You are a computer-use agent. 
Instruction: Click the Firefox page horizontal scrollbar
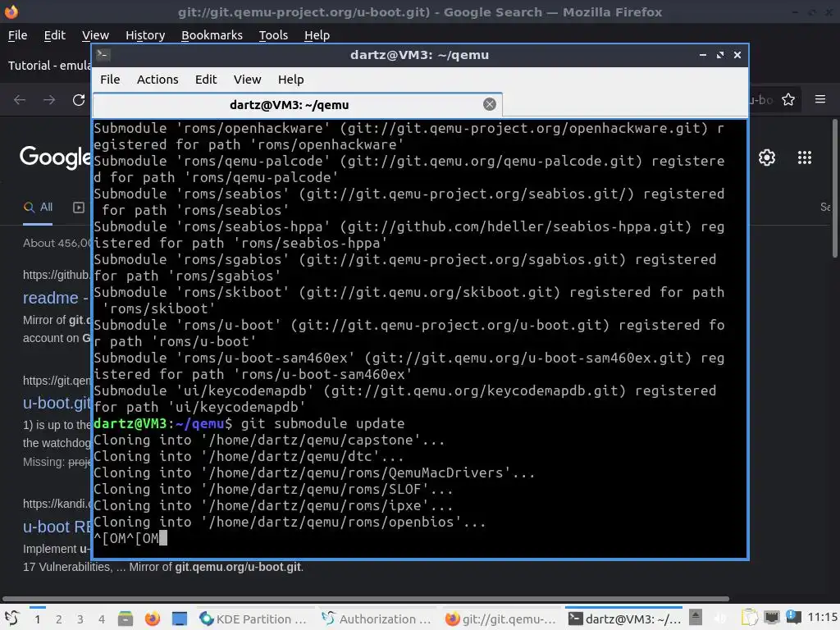pos(366,598)
